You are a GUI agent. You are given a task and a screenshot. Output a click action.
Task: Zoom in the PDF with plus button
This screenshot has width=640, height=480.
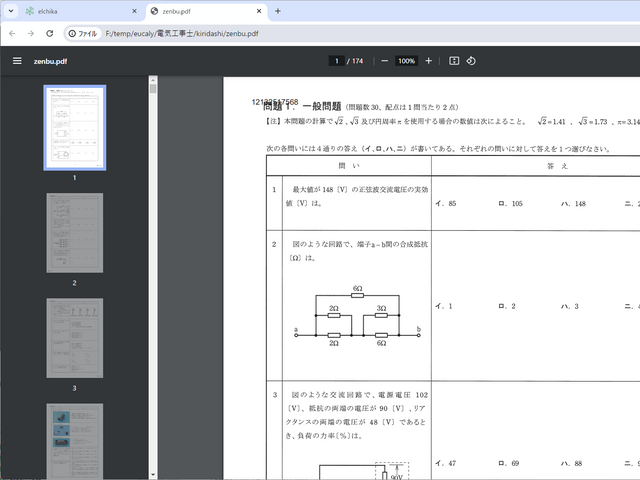point(428,61)
